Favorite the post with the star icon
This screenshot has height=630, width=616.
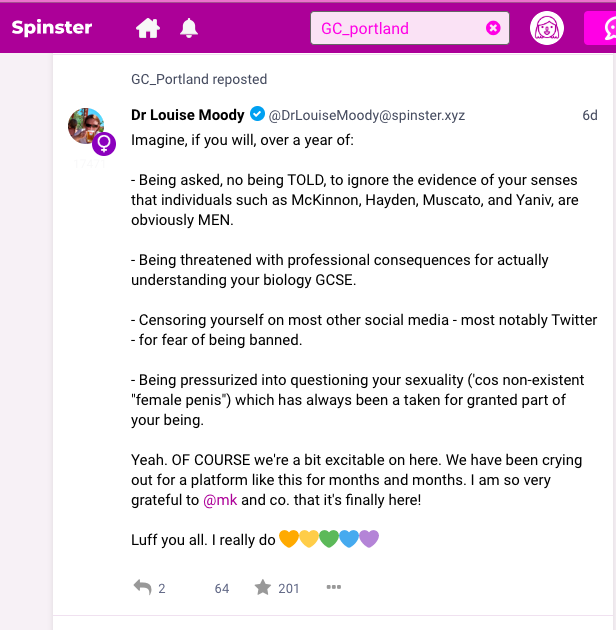click(x=263, y=587)
